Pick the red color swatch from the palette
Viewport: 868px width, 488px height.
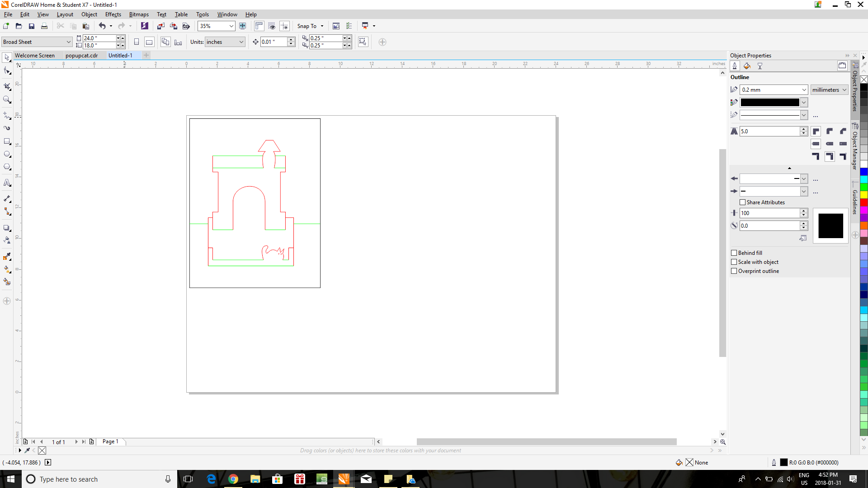pyautogui.click(x=864, y=202)
